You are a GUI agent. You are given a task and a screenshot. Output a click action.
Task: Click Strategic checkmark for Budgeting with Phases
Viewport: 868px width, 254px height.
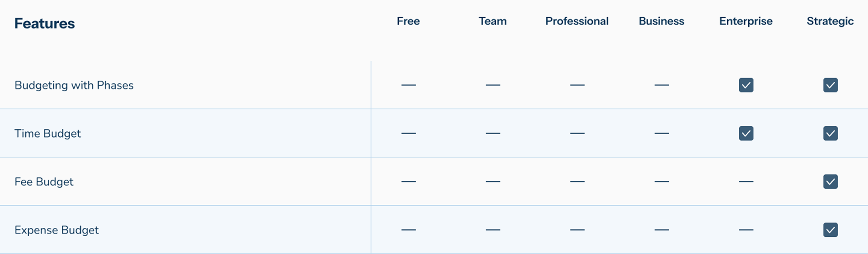coord(830,85)
